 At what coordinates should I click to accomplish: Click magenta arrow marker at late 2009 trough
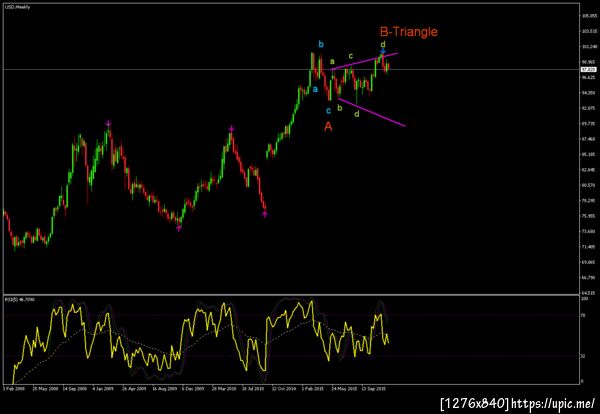[179, 228]
